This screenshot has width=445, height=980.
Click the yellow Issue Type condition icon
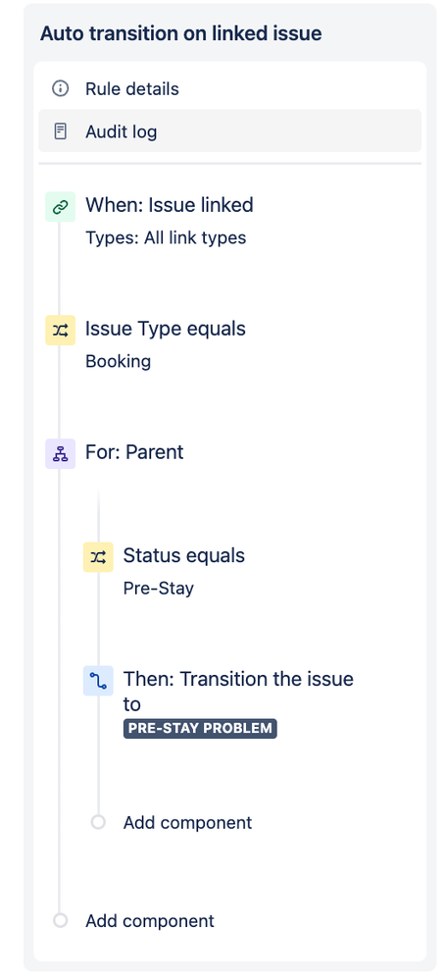tap(60, 331)
